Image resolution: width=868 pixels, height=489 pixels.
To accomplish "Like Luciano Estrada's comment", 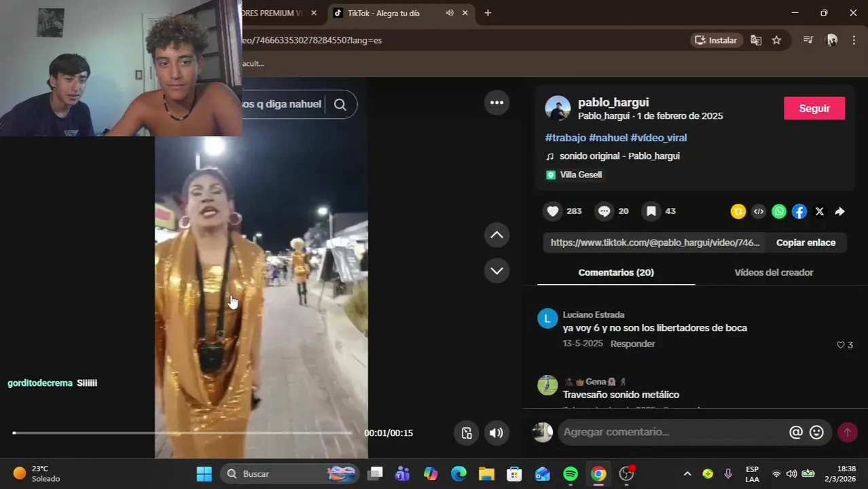I will [841, 345].
